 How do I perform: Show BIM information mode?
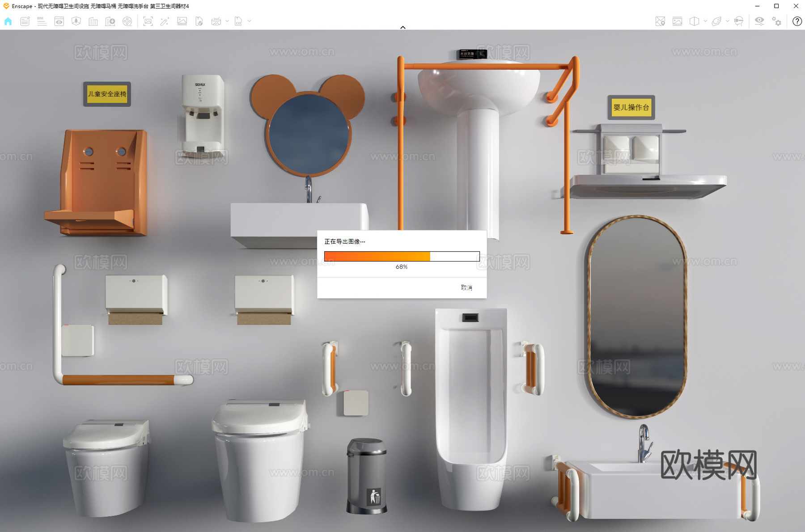[x=42, y=21]
